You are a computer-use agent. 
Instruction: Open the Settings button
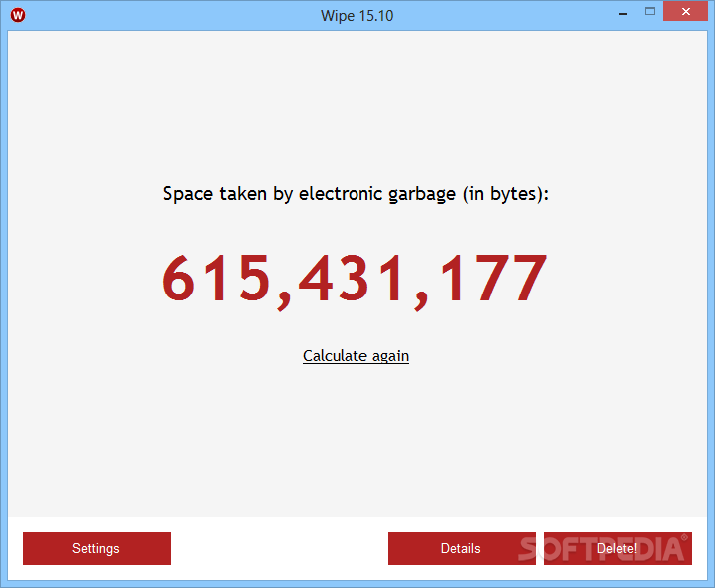(x=97, y=548)
